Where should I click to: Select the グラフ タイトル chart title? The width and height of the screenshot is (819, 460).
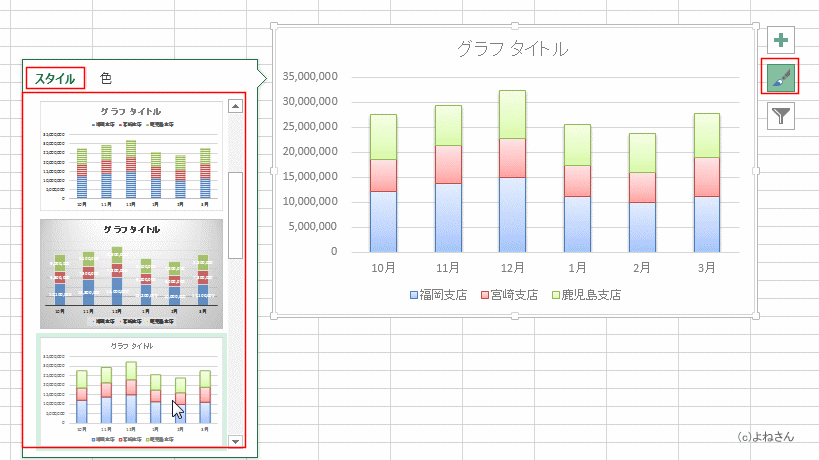point(512,49)
